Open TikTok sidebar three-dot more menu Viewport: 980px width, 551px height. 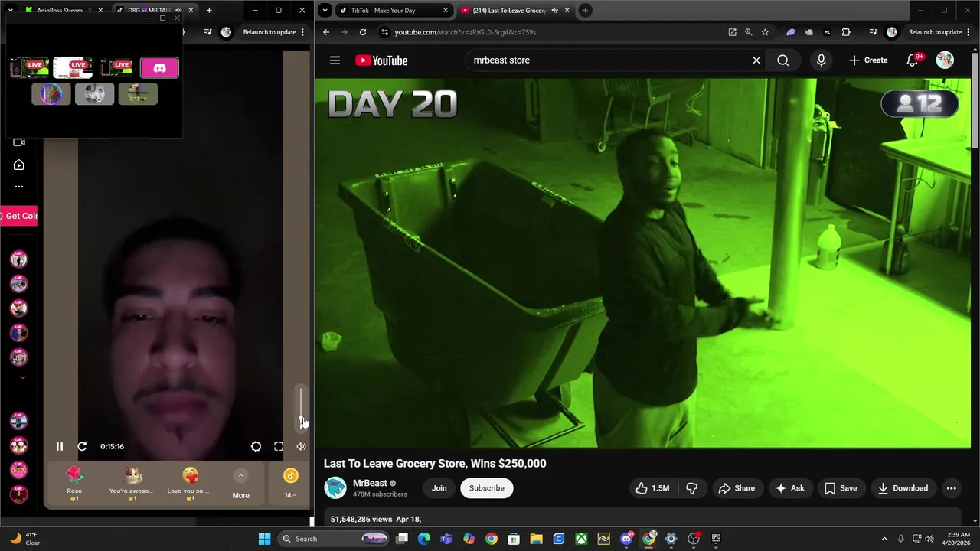(19, 186)
